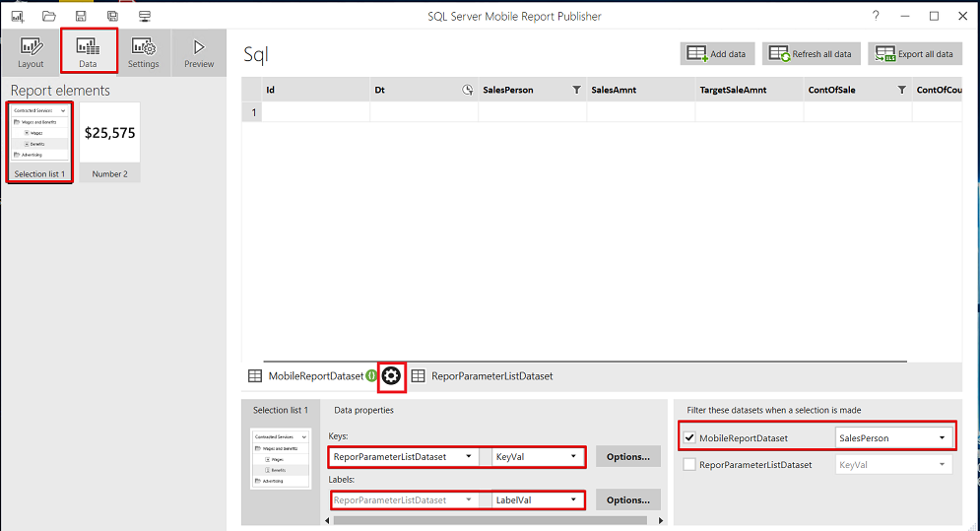Image resolution: width=980 pixels, height=531 pixels.
Task: Click the SalesAmnt column header
Action: click(x=640, y=90)
